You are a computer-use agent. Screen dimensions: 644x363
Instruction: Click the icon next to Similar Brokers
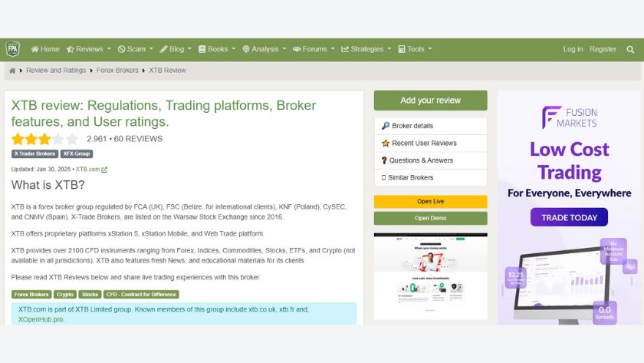click(x=383, y=177)
